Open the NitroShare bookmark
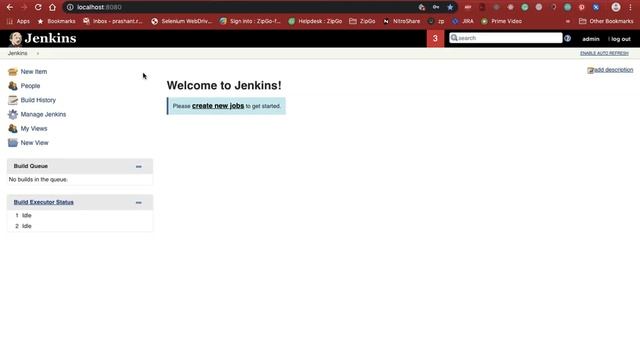The height and width of the screenshot is (360, 640). [x=402, y=21]
